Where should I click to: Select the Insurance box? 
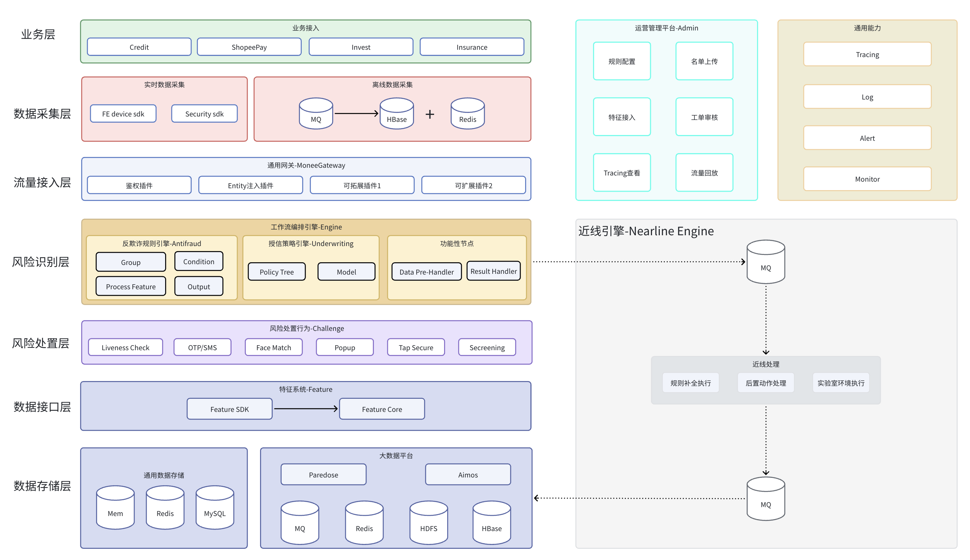(x=472, y=47)
